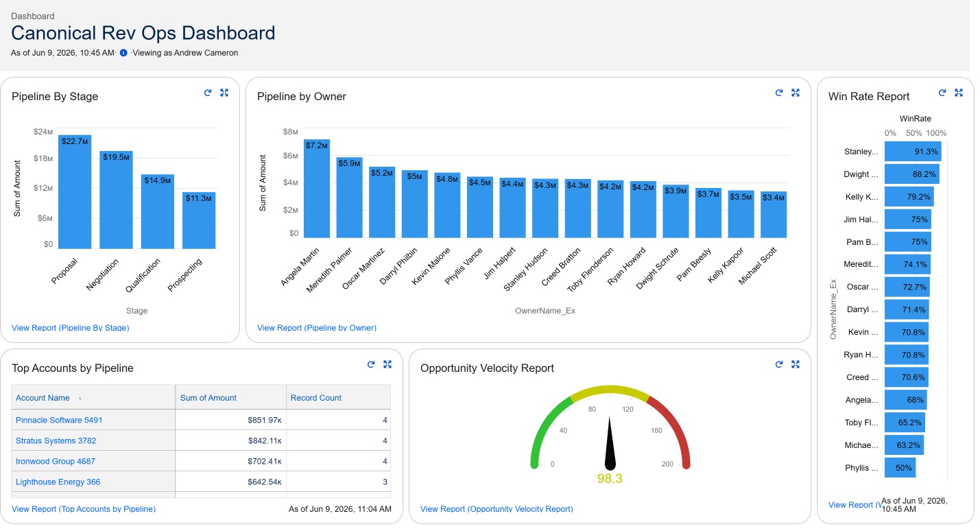
Task: Open View Report (Pipeline by Owner) link
Action: [x=317, y=328]
